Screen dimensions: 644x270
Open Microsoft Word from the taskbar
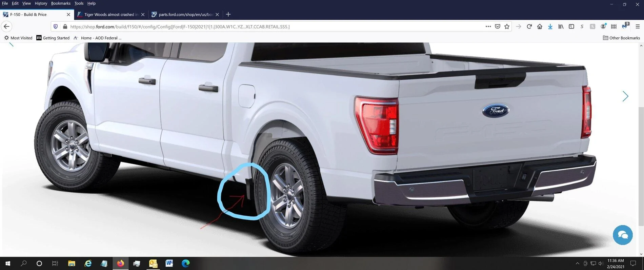pyautogui.click(x=169, y=263)
